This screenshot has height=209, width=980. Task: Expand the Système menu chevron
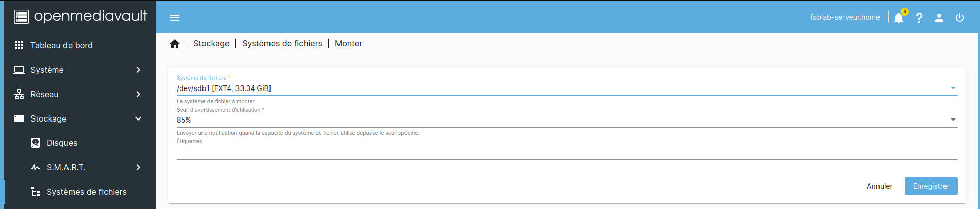(138, 70)
